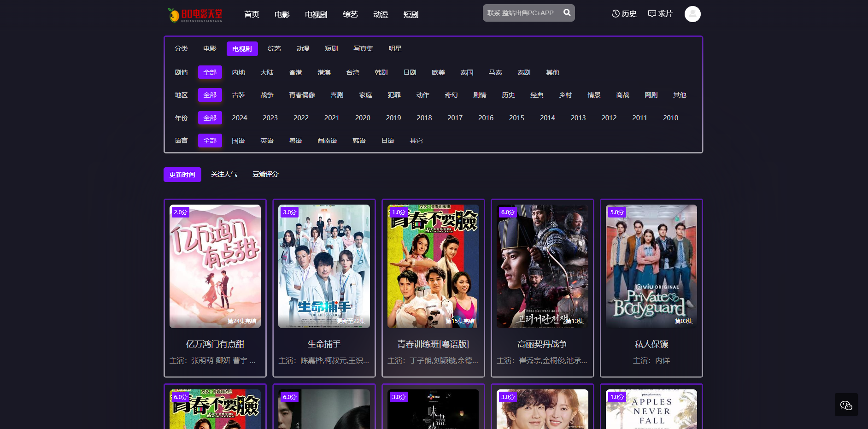Image resolution: width=868 pixels, height=429 pixels.
Task: Open 电影 in top navigation
Action: point(282,15)
